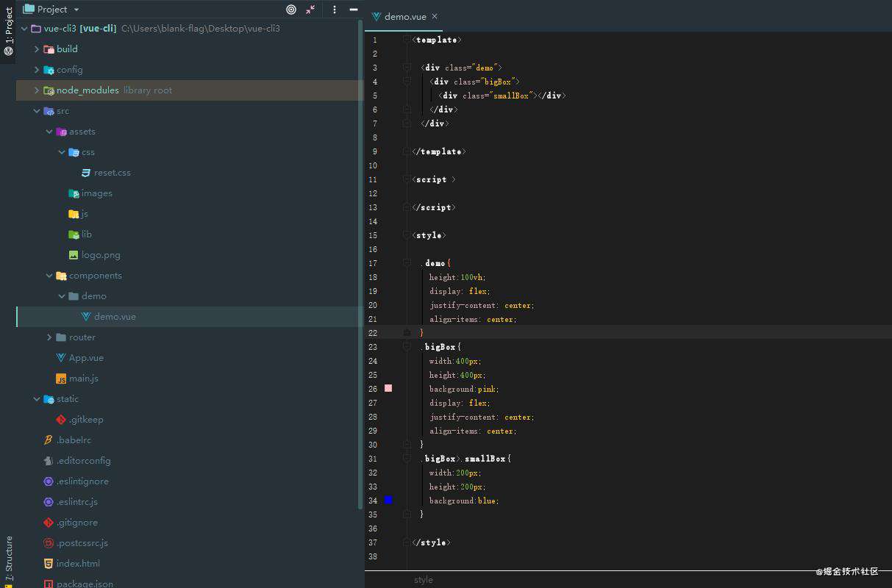Click the HTML icon beside index.html
Viewport: 892px width, 588px height.
49,564
